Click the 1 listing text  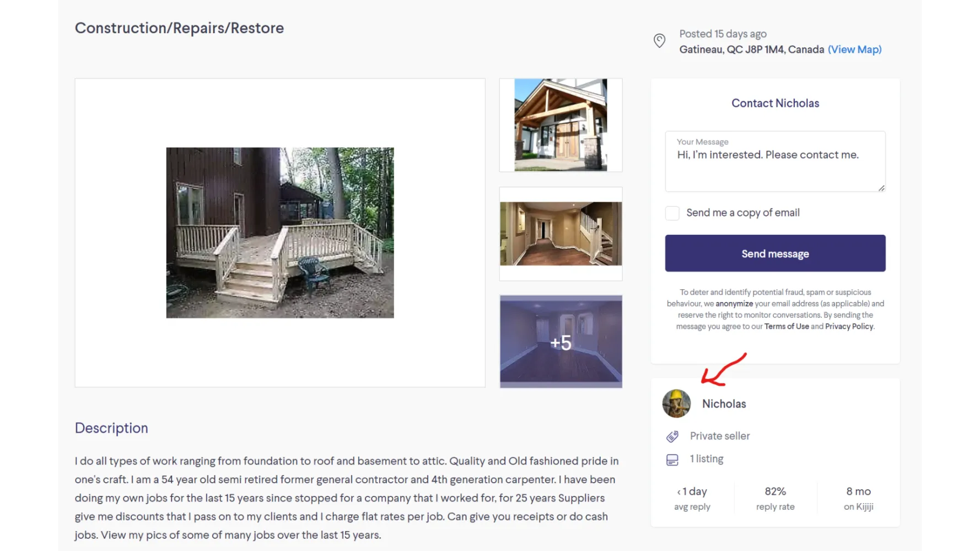[x=707, y=459]
